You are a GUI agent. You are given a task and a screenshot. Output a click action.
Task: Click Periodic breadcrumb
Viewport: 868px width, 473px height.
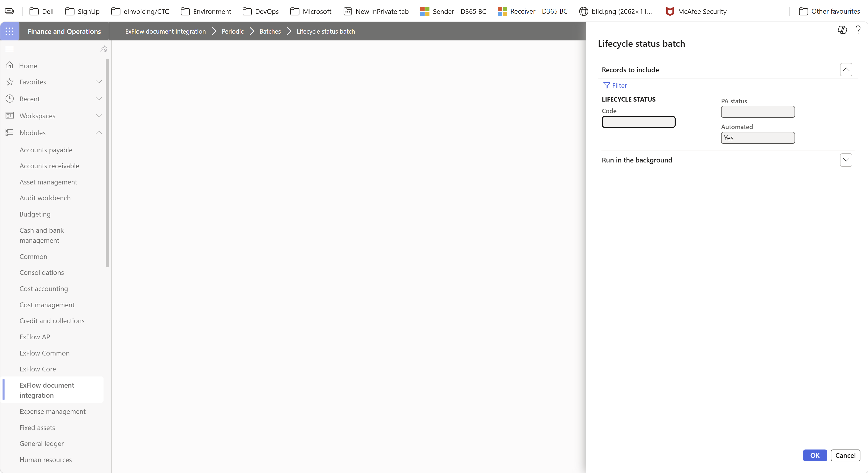(233, 31)
